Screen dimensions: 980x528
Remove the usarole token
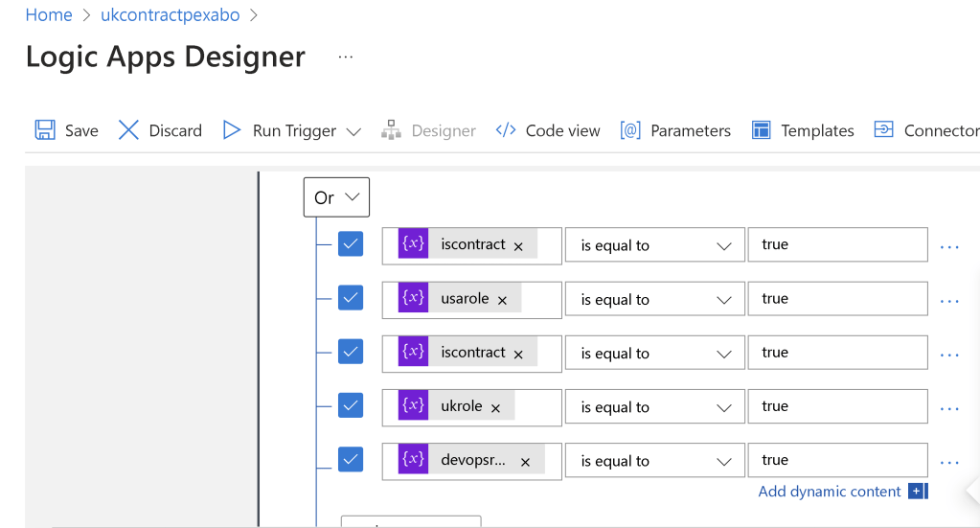coord(502,301)
